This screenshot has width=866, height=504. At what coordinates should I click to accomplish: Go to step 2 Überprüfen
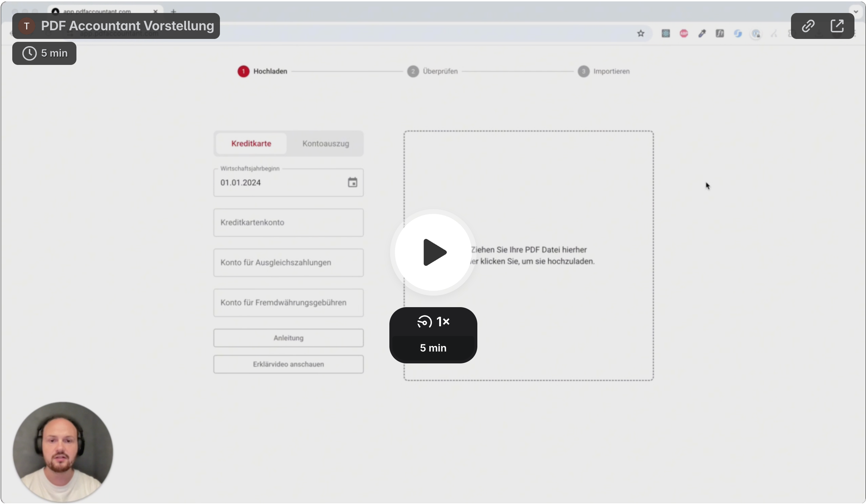tap(432, 71)
